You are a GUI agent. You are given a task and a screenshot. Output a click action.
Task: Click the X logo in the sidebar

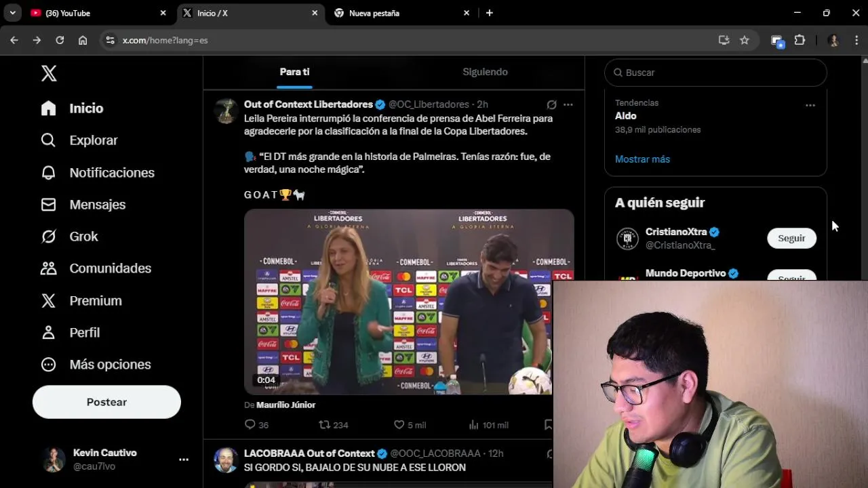click(49, 73)
